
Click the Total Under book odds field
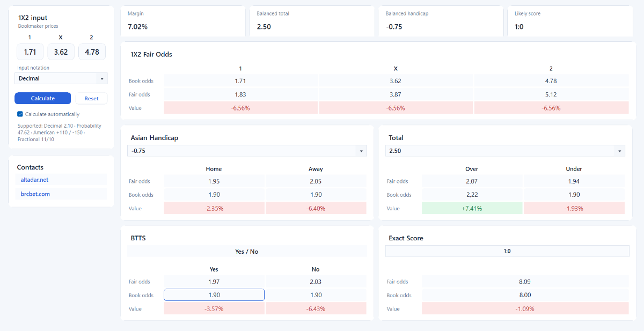tap(574, 195)
